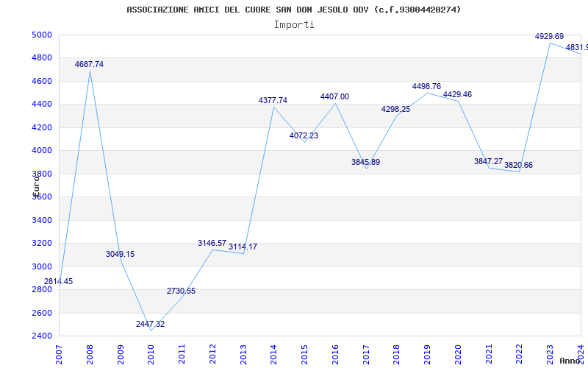
Task: Click the y-axis value 2400
Action: (x=43, y=336)
